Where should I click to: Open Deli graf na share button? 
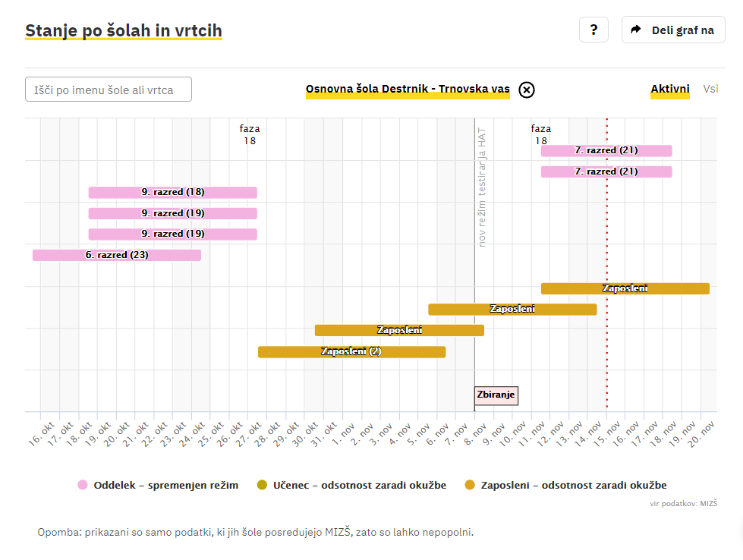click(673, 30)
